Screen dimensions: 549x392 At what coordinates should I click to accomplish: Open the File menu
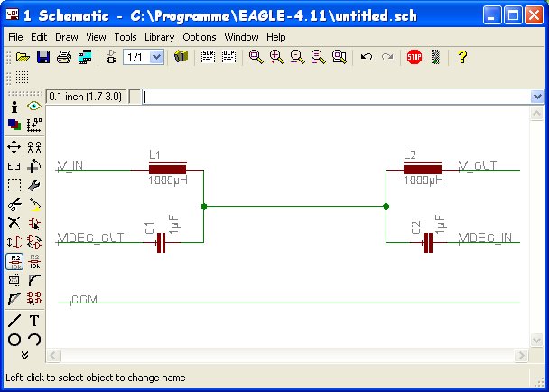pos(15,37)
